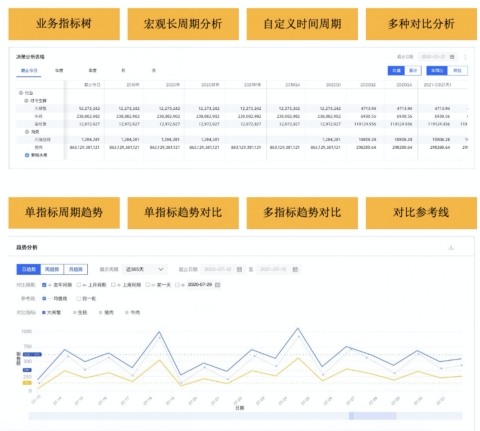Image resolution: width=480 pixels, height=431 pixels.
Task: Switch to the 周趋势 tab
Action: pos(52,269)
